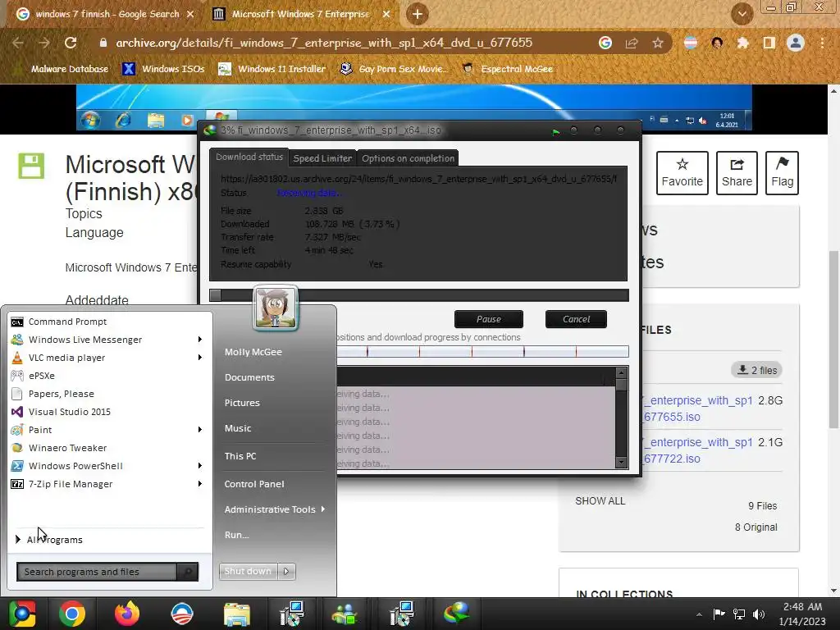Image resolution: width=840 pixels, height=630 pixels.
Task: Open Documents from Start menu
Action: pos(249,377)
